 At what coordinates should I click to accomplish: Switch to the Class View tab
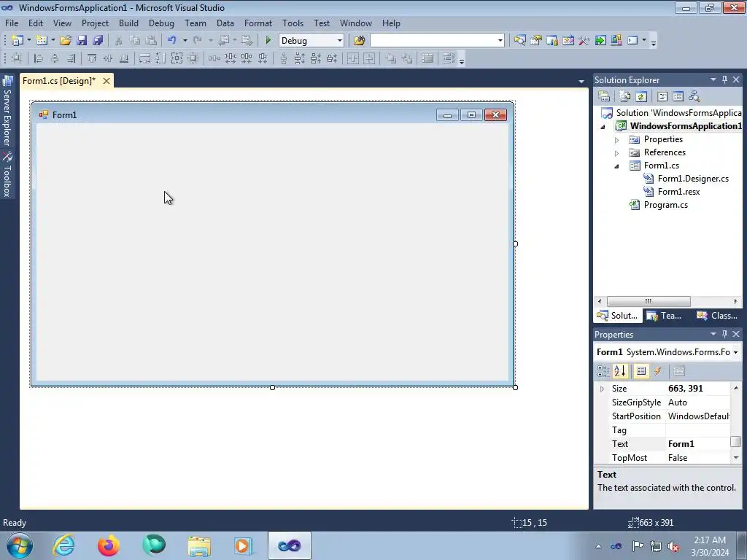coord(717,315)
